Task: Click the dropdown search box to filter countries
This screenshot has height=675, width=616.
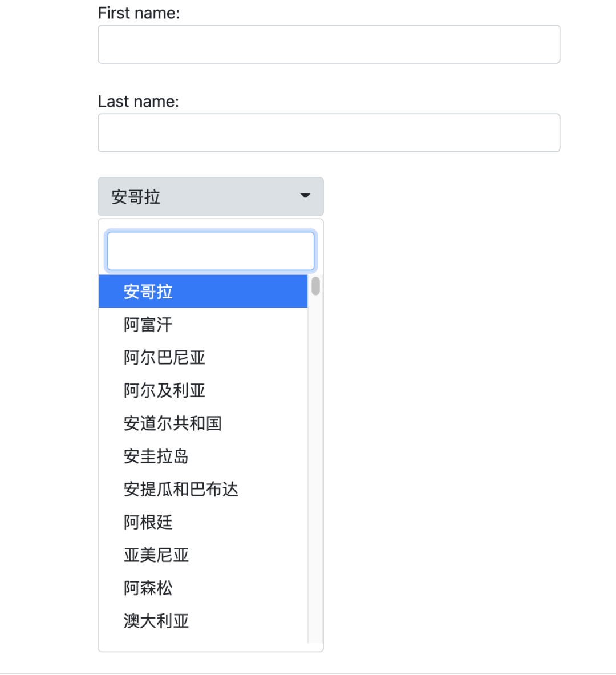Action: click(210, 250)
